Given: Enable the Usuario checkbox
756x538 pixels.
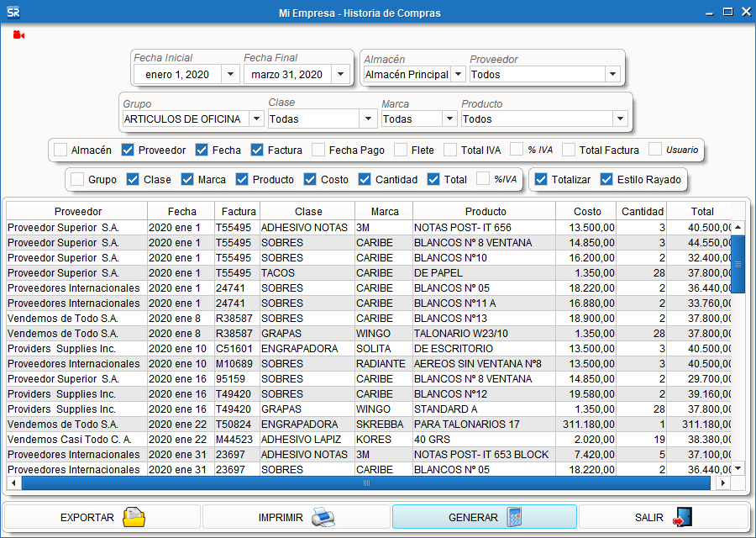Looking at the screenshot, I should (655, 150).
